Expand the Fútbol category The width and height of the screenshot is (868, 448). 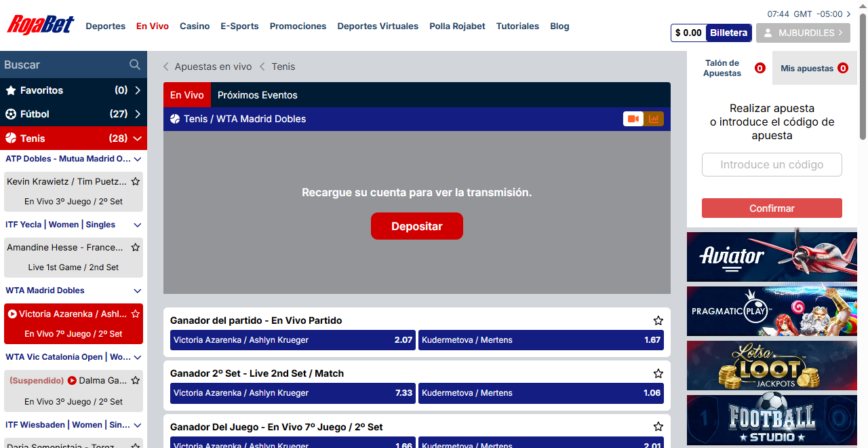pyautogui.click(x=138, y=114)
